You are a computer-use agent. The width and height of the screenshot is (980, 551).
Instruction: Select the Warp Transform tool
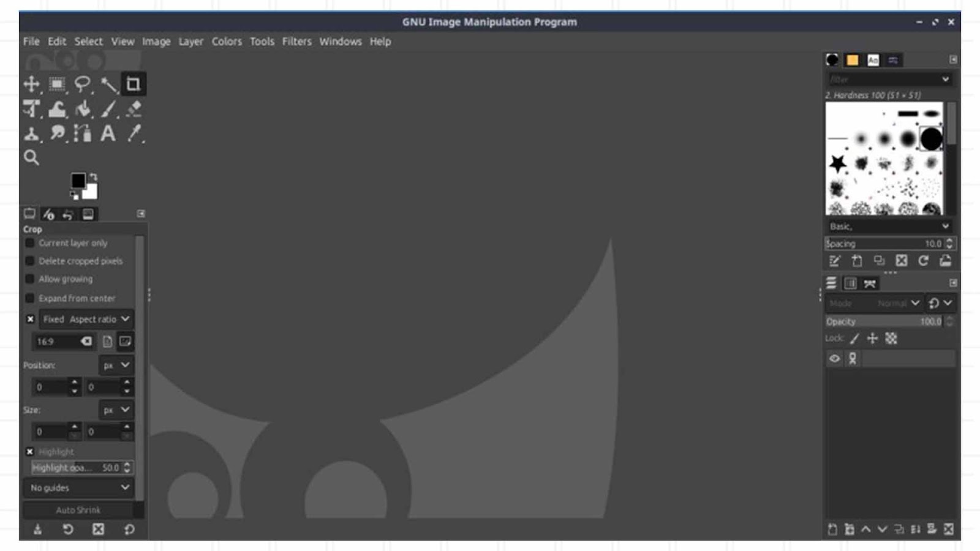57,109
